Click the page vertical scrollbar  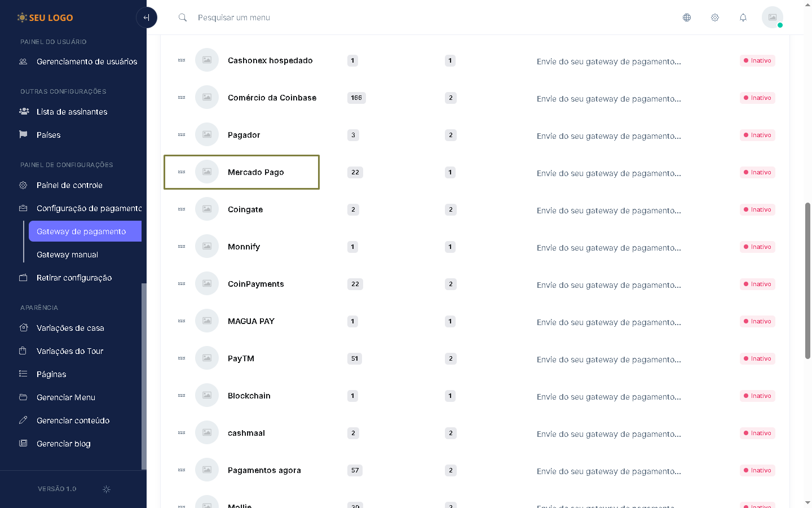coord(807,281)
